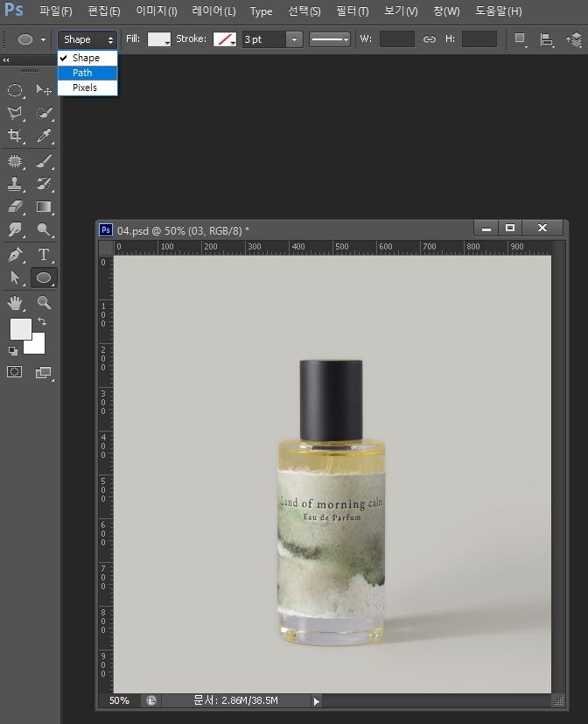588x724 pixels.
Task: Select the Eyedropper tool
Action: click(x=44, y=136)
